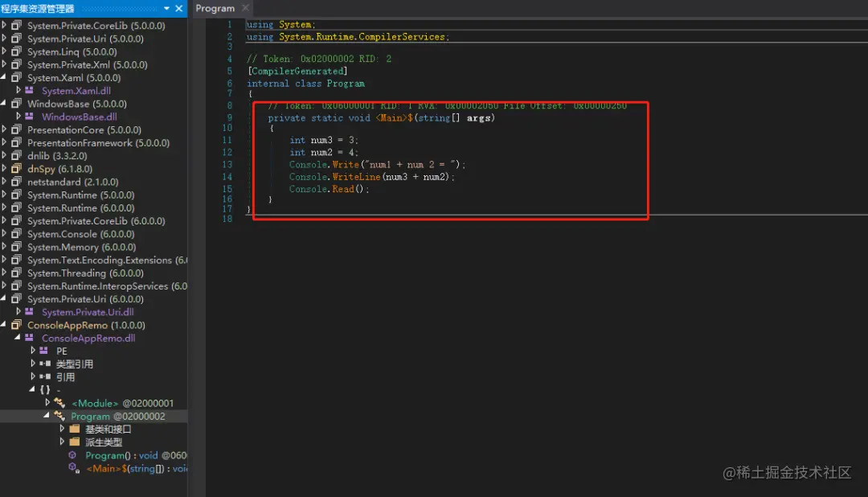Screen dimensions: 868x497
Task: Expand the System.Private.CoreLib (5.0.0.0) node
Action: 4,25
